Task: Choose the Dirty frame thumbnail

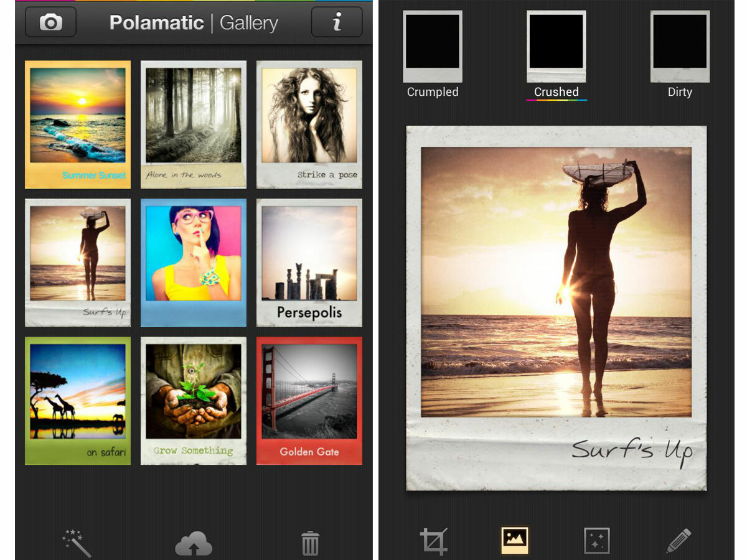Action: pyautogui.click(x=680, y=46)
